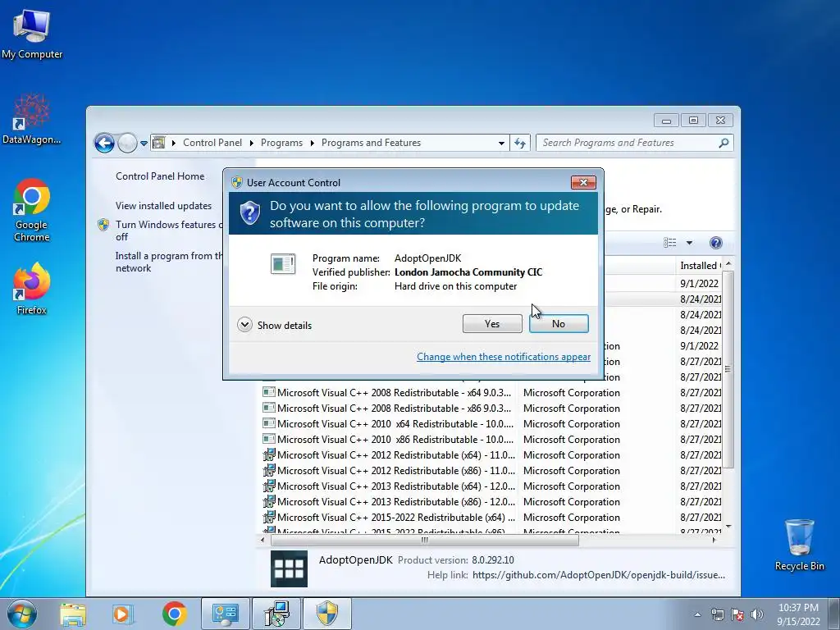Open Change when these notifications appear
840x630 pixels.
(x=504, y=357)
